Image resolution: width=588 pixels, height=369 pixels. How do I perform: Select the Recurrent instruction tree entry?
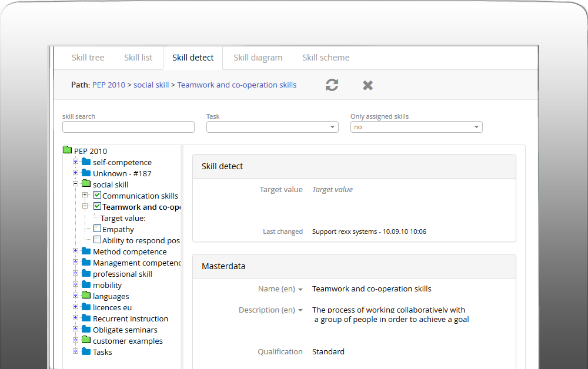point(131,319)
